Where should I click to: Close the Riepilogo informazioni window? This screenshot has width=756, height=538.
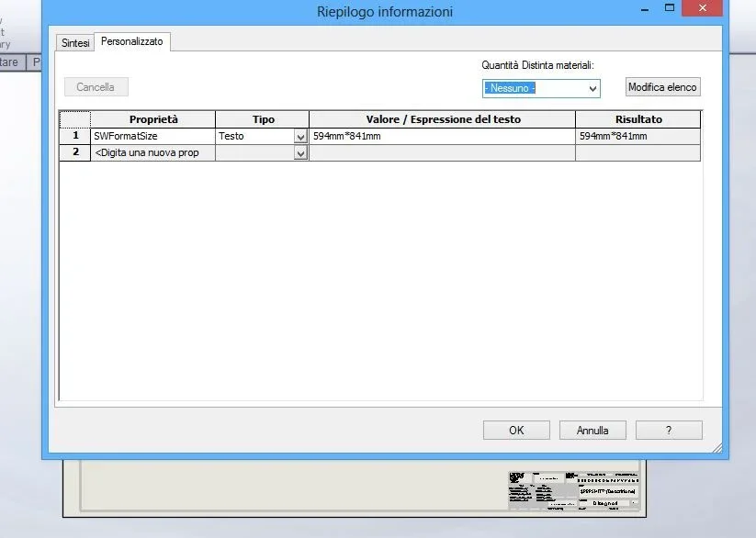click(707, 8)
